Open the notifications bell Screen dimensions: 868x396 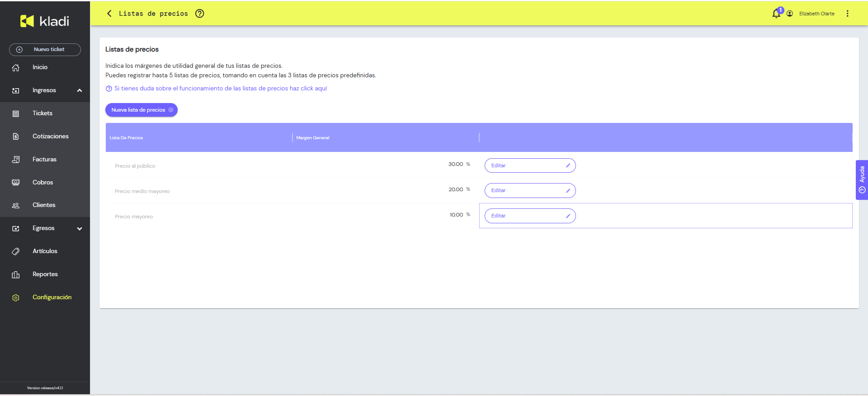(x=776, y=14)
